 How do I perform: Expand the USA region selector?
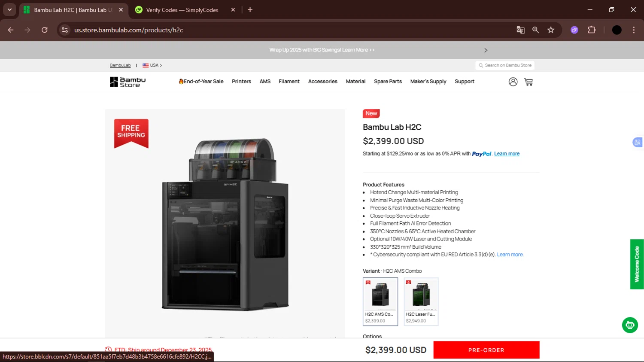coord(152,65)
